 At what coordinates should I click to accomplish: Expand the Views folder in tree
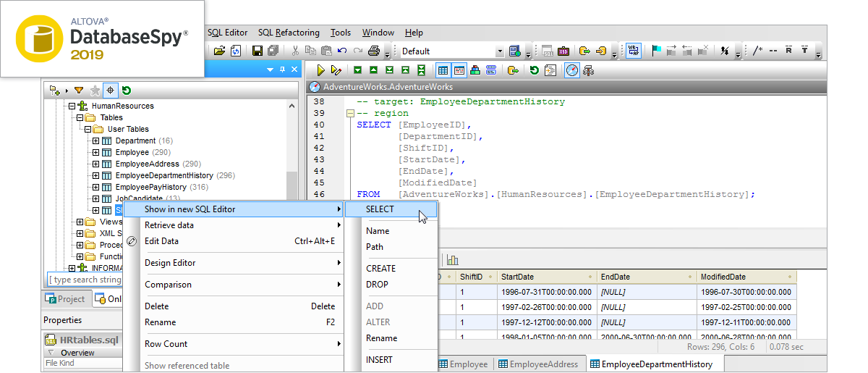(80, 222)
